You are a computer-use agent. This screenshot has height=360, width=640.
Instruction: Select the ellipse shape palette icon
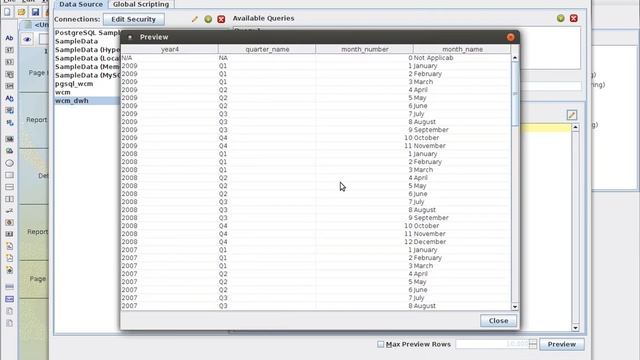coord(9,163)
